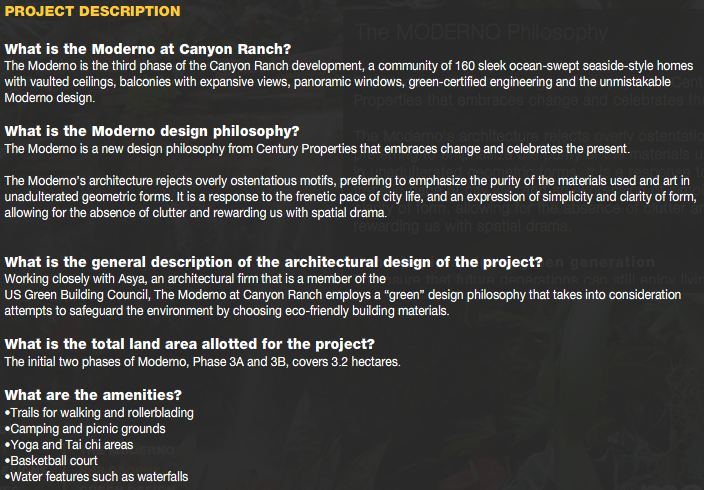Click 'Water features such as waterfalls' bullet
Image resolution: width=704 pixels, height=490 pixels.
[97, 477]
